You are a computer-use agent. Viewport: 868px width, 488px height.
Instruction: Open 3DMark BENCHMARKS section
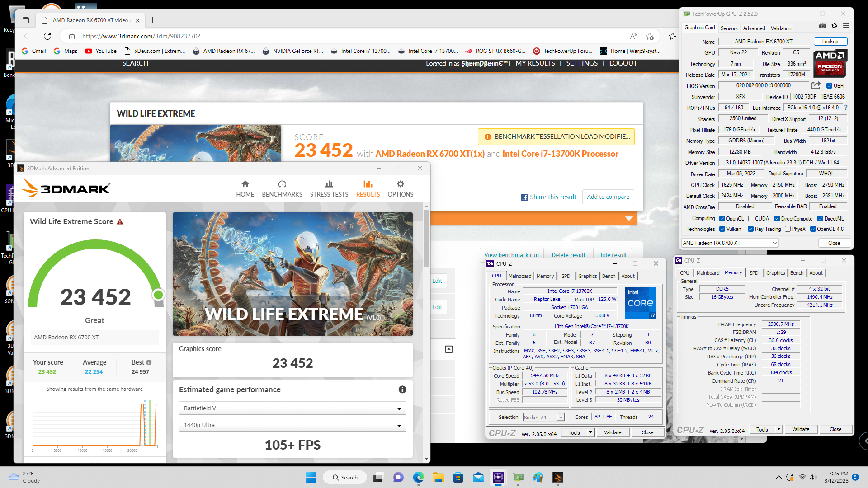click(x=282, y=188)
